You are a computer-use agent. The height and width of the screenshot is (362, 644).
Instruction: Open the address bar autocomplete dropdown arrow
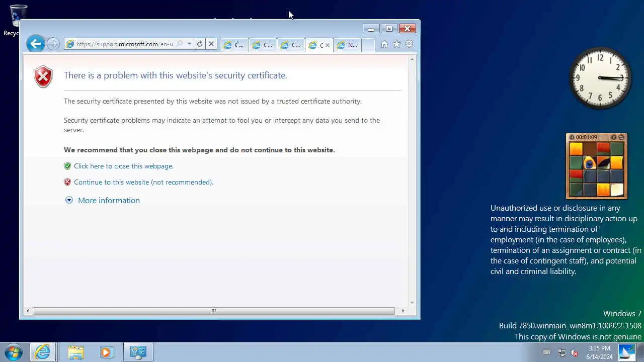189,44
